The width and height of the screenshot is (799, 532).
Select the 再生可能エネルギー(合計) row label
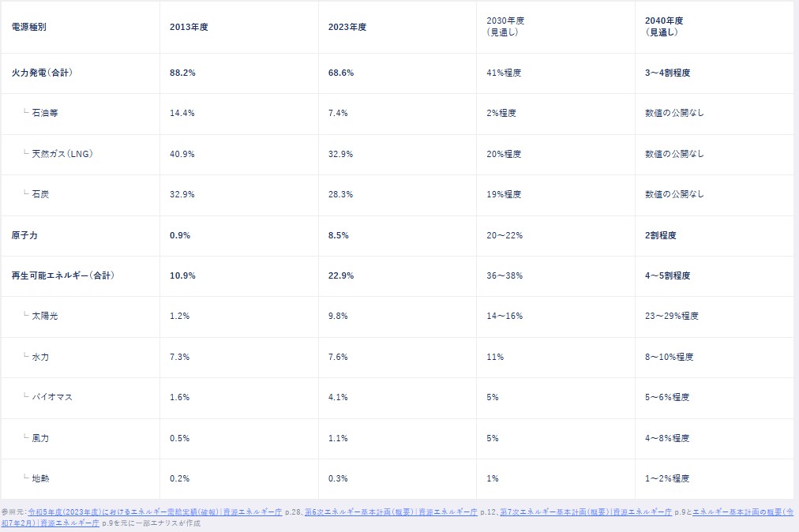coord(62,275)
